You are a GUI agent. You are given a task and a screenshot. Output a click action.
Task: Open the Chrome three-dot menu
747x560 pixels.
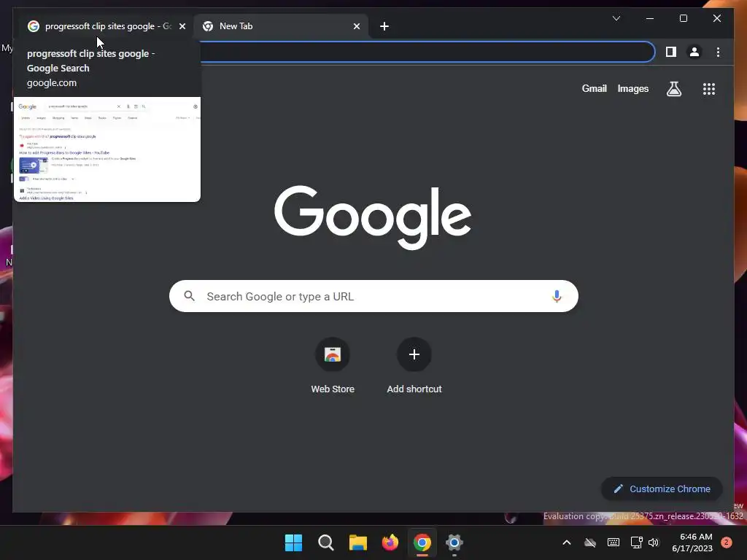point(718,52)
